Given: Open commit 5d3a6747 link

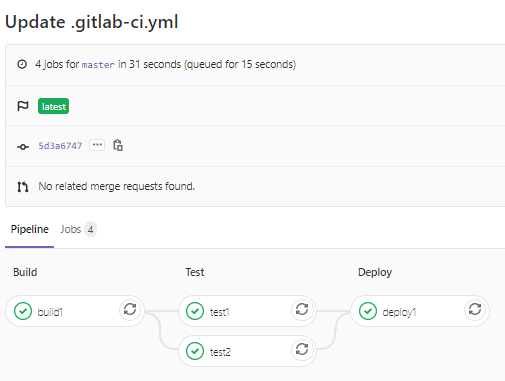Looking at the screenshot, I should click(x=60, y=146).
